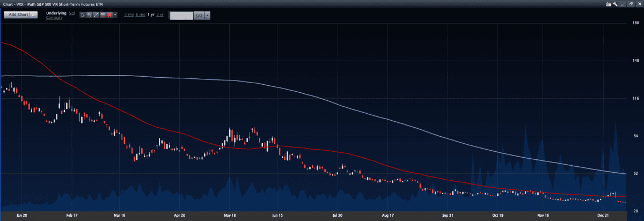Viewport: 644px width, 221px height.
Task: Toggle the Compare option
Action: (x=54, y=17)
